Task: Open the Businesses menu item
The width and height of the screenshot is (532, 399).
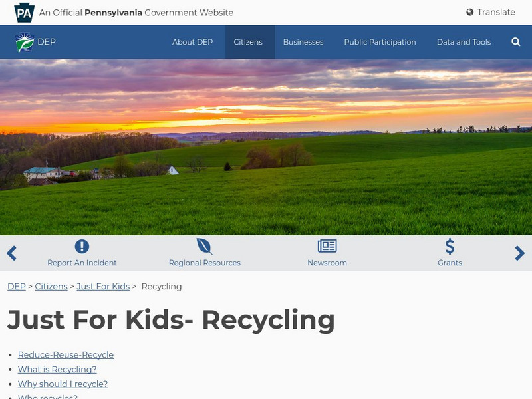Action: pyautogui.click(x=303, y=42)
